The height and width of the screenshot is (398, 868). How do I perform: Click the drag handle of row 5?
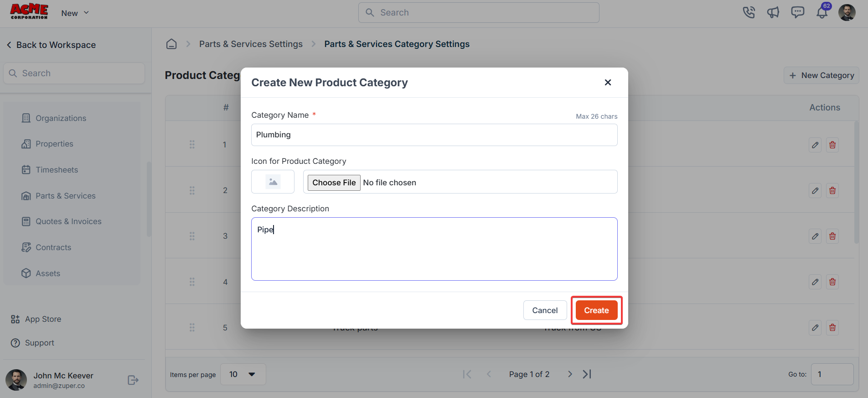coord(192,328)
